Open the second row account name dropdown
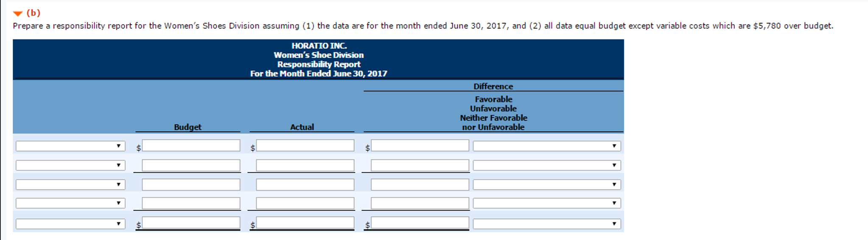 [70, 165]
